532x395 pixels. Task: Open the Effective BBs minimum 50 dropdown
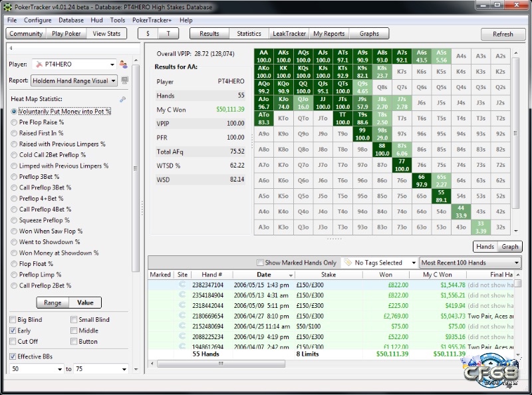37,369
